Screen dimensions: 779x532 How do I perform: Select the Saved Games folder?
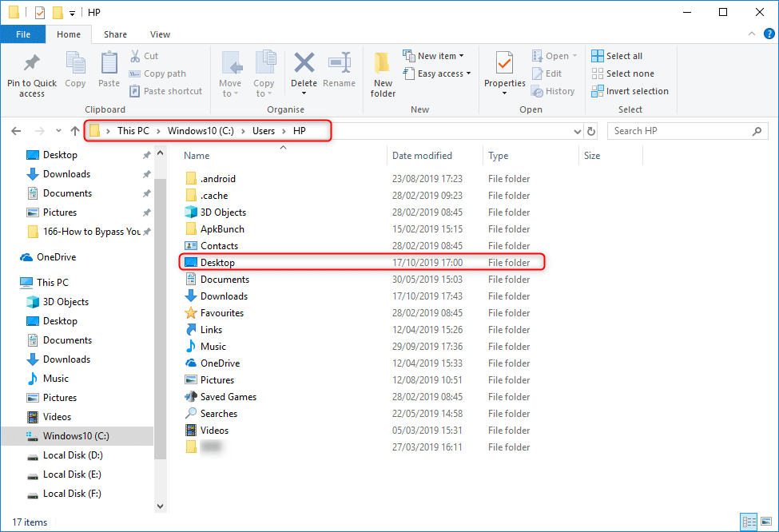[362, 397]
